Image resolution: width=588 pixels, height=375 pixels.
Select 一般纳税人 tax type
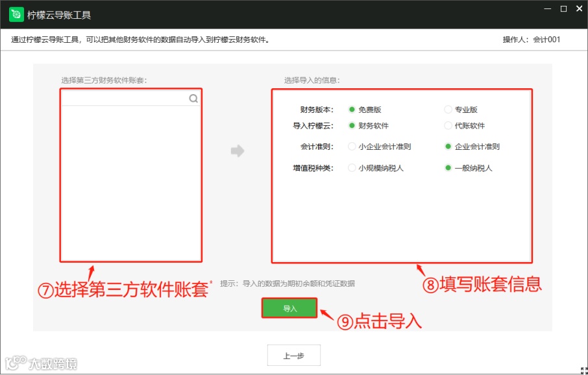tap(448, 168)
